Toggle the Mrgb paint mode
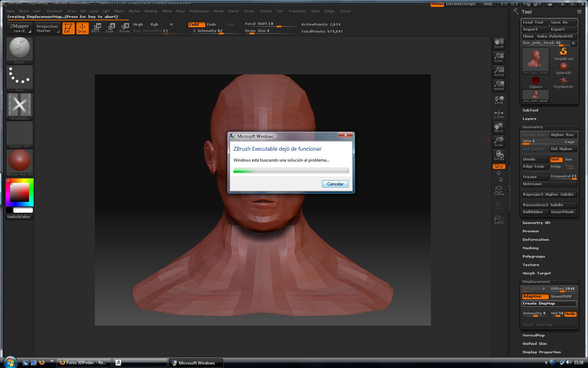 [x=138, y=24]
